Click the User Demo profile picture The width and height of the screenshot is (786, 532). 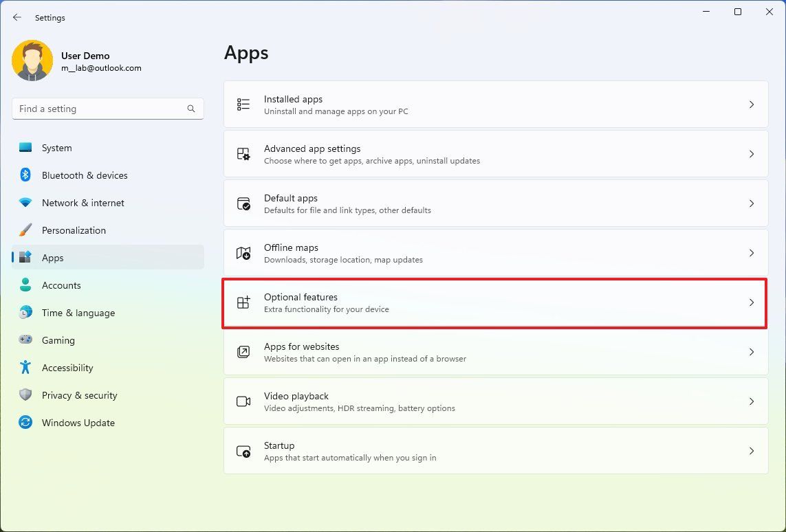tap(32, 60)
